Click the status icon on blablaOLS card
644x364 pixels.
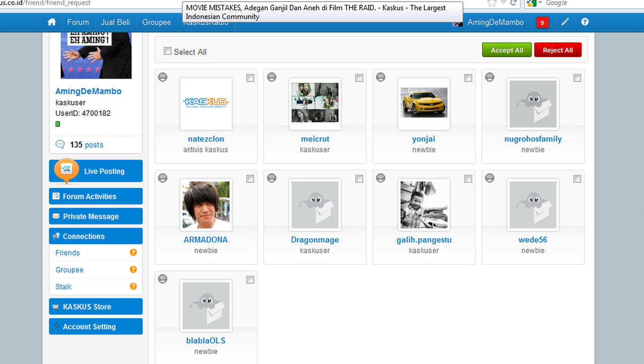(163, 279)
